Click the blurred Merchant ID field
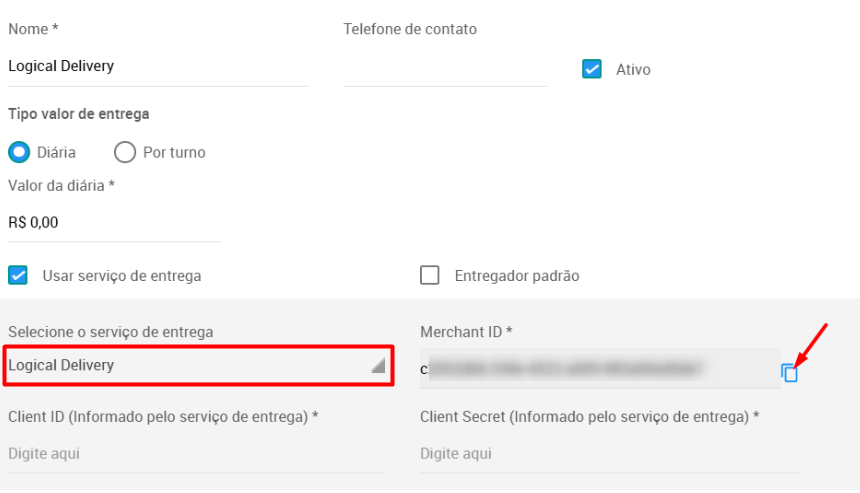This screenshot has height=493, width=860. click(600, 369)
